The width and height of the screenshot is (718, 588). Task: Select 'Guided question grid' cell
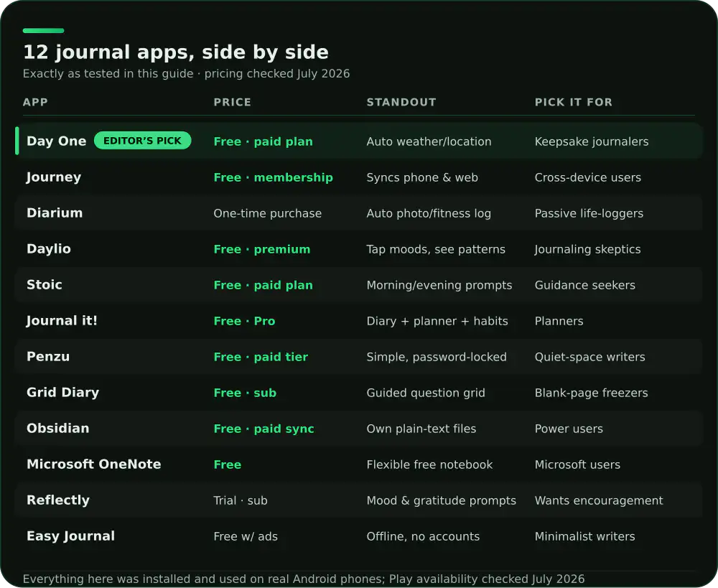tap(426, 393)
